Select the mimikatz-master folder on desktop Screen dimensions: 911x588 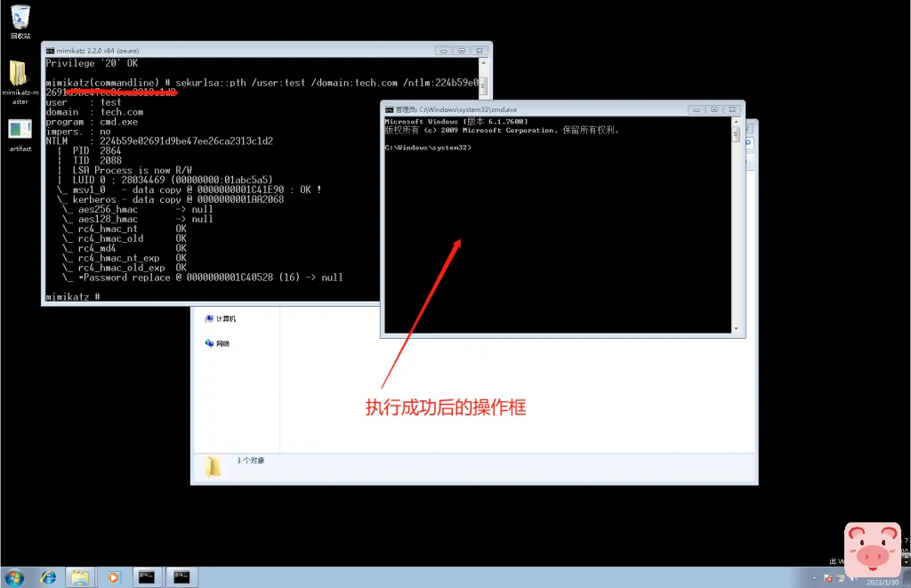click(20, 81)
